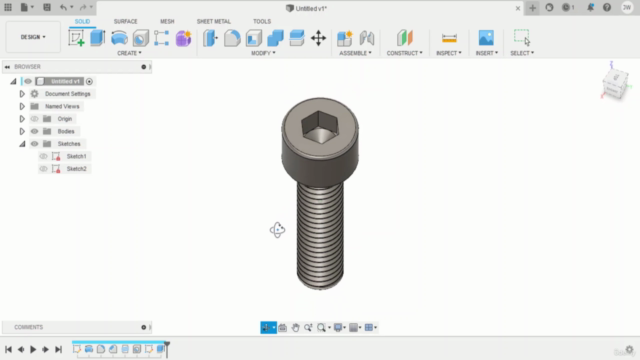The height and width of the screenshot is (360, 640).
Task: Show Sketch1 using its eye icon
Action: click(x=43, y=156)
